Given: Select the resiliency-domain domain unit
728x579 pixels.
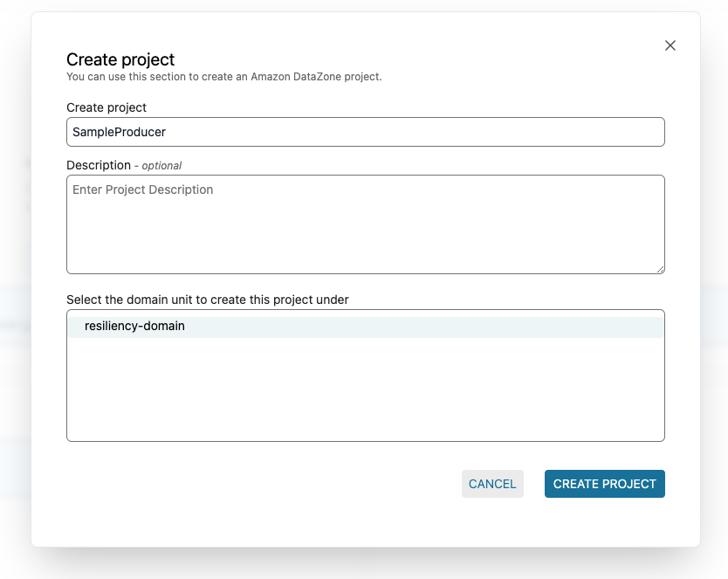Looking at the screenshot, I should click(134, 327).
